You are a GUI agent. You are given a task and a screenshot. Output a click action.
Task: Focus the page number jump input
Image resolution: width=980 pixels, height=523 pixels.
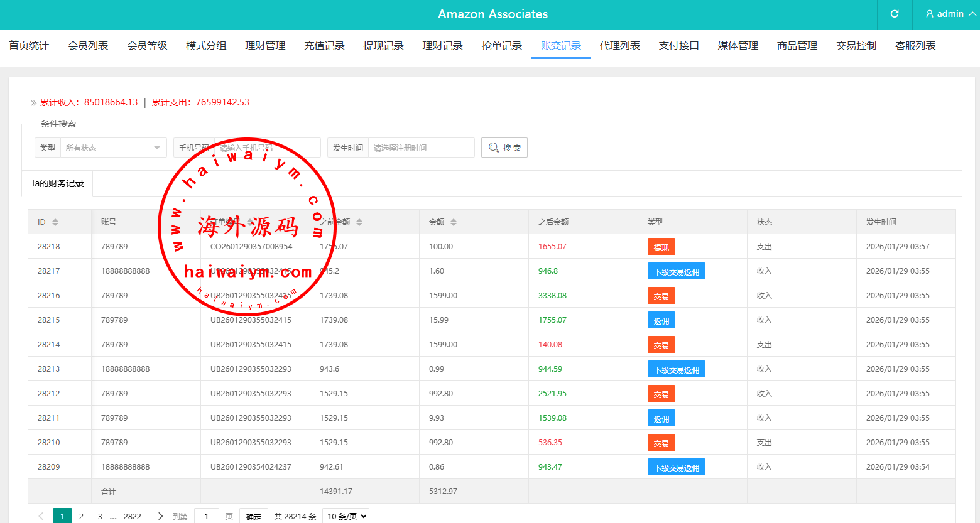207,516
